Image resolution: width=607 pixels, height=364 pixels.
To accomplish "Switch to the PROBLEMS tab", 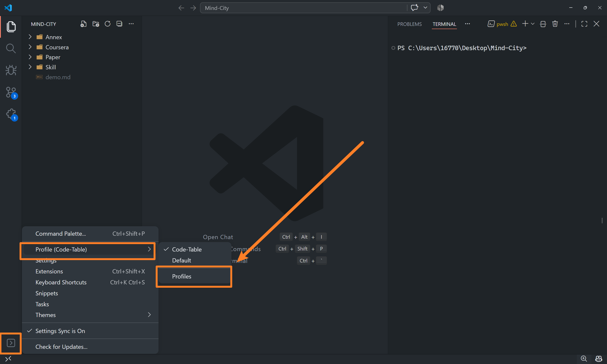I will 409,24.
